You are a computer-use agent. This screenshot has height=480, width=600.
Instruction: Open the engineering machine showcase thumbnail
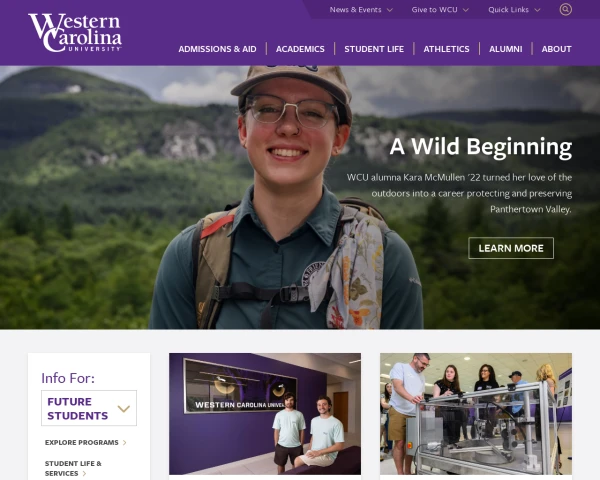476,414
